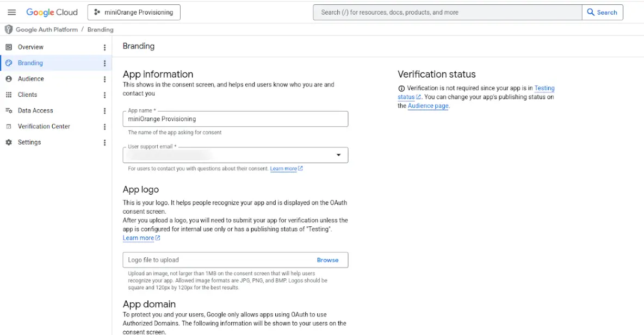Open the three-dot menu beside Branding

click(x=105, y=63)
